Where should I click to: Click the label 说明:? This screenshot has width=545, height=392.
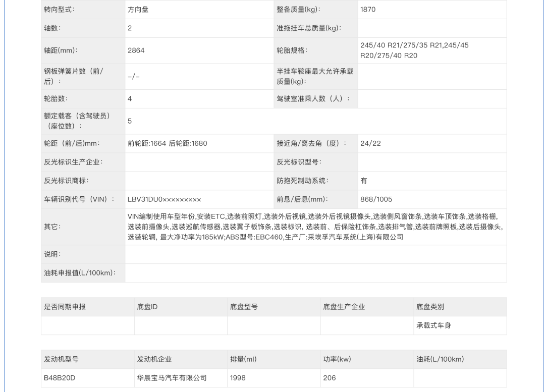(x=52, y=254)
